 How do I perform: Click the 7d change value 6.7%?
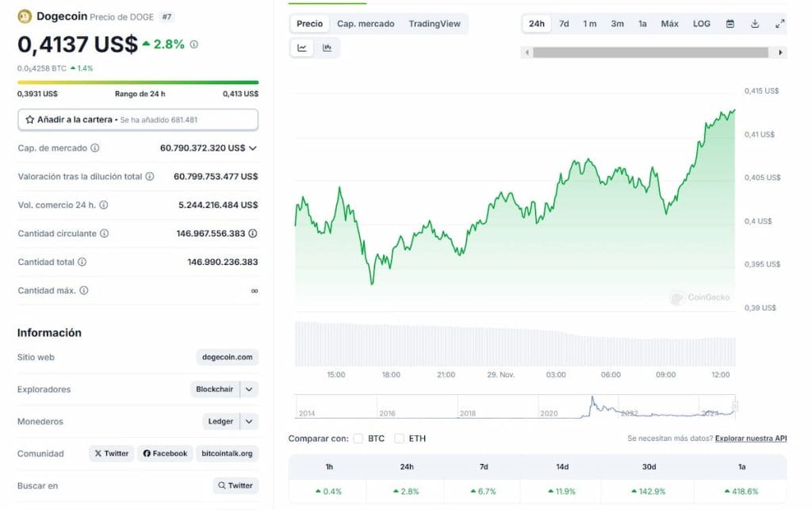483,491
